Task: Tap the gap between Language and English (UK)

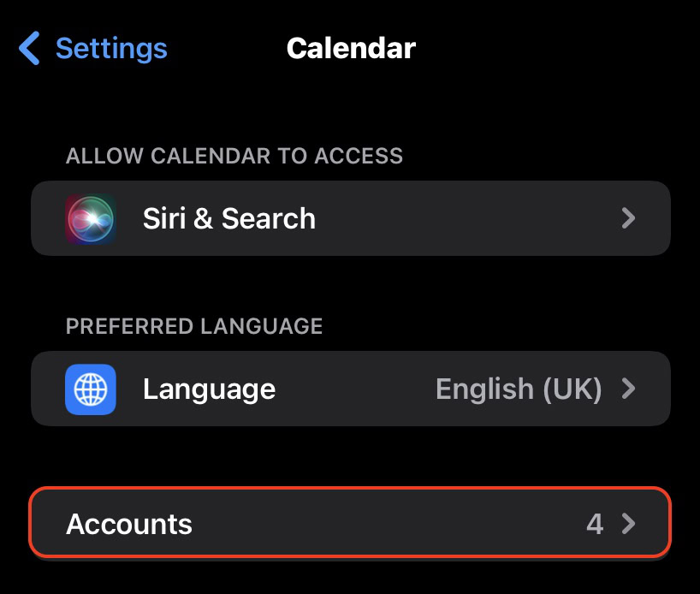Action: pyautogui.click(x=355, y=389)
